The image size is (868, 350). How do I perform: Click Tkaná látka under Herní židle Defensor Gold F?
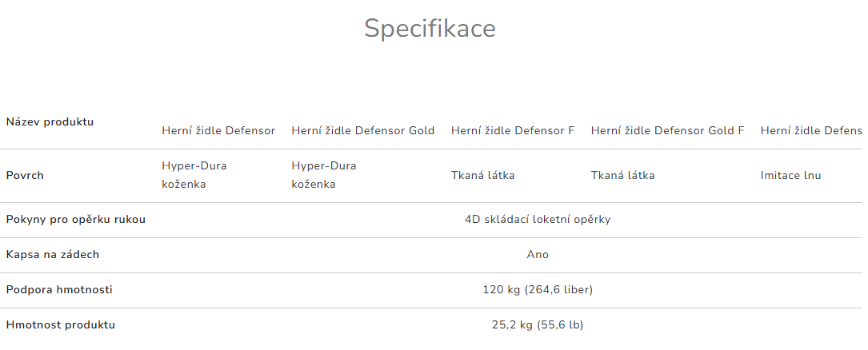point(622,176)
